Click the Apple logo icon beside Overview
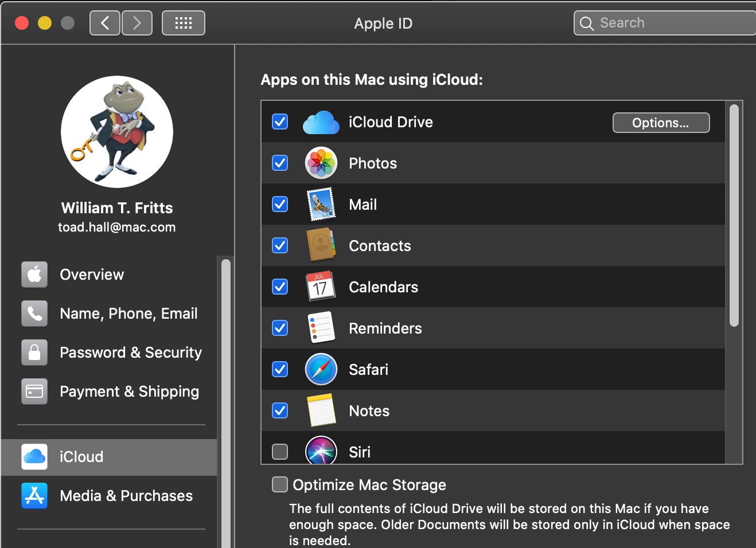The height and width of the screenshot is (548, 756). pyautogui.click(x=34, y=275)
